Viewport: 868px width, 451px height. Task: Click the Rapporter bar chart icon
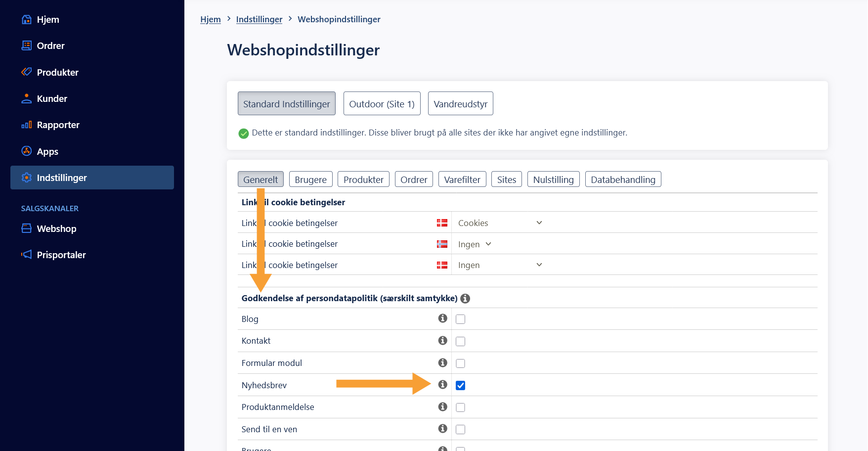click(27, 125)
